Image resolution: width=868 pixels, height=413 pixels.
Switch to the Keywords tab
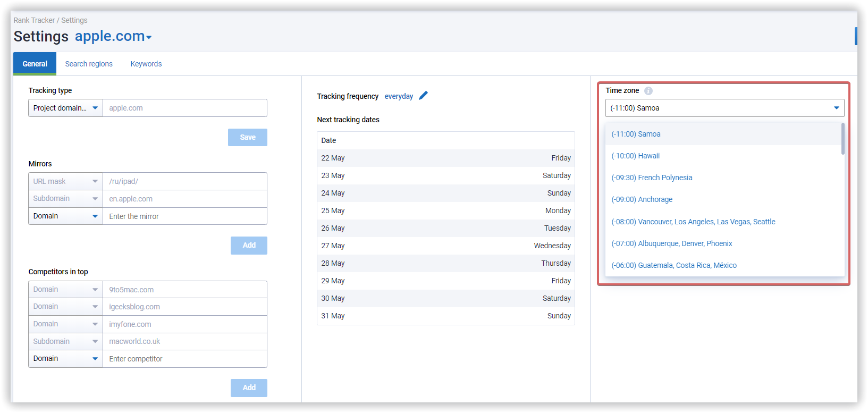tap(146, 64)
